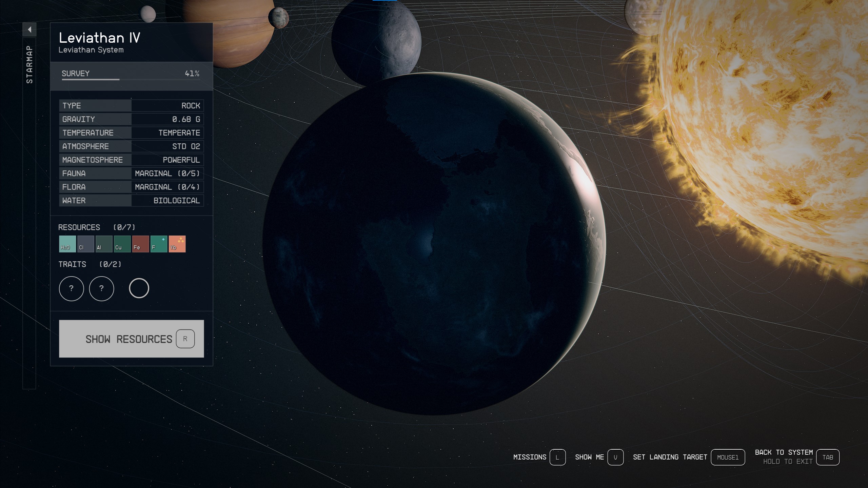Image resolution: width=868 pixels, height=488 pixels.
Task: Click the second unknown trait circle
Action: click(x=101, y=288)
